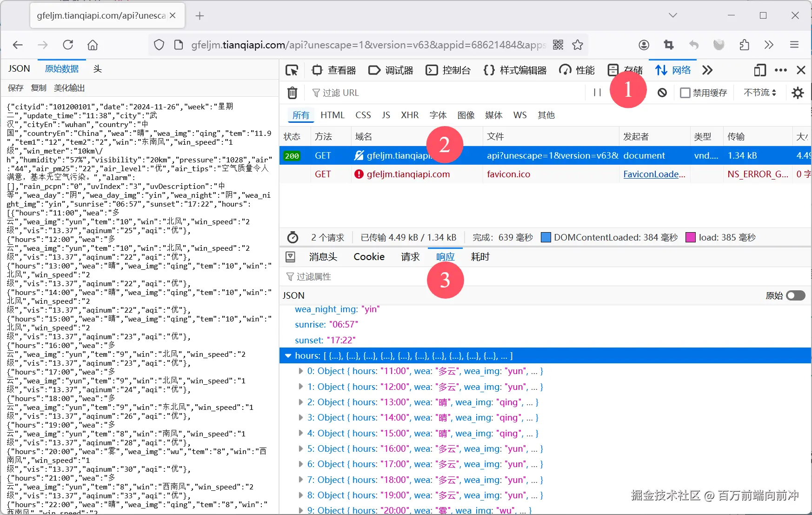Enable the 禁用缓存 (disable cache) checkbox
Viewport: 812px width, 515px height.
tap(685, 93)
